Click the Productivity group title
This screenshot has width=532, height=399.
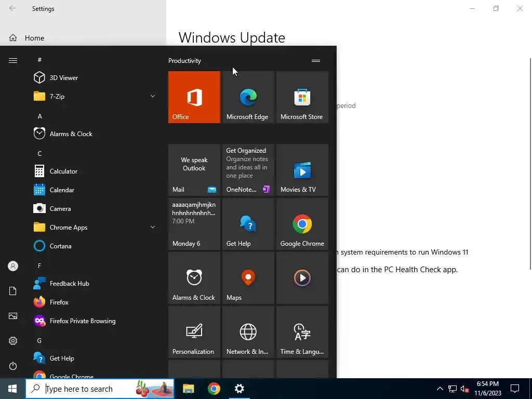pos(184,61)
